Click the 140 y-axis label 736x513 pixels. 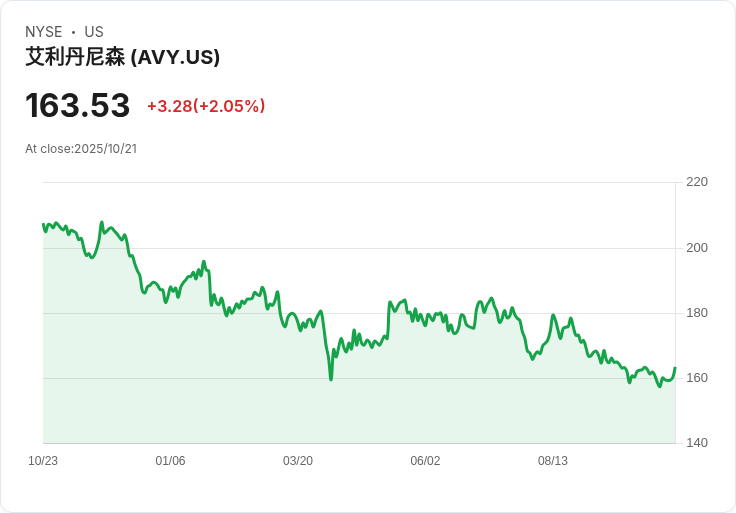(696, 443)
